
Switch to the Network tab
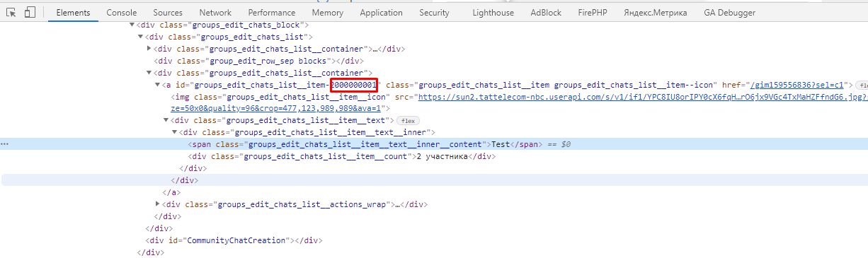pyautogui.click(x=215, y=13)
